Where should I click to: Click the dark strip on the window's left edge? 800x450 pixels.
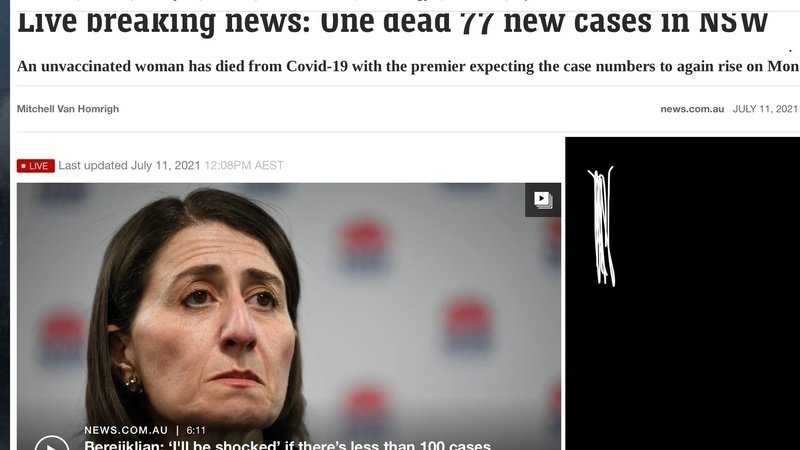point(5,225)
